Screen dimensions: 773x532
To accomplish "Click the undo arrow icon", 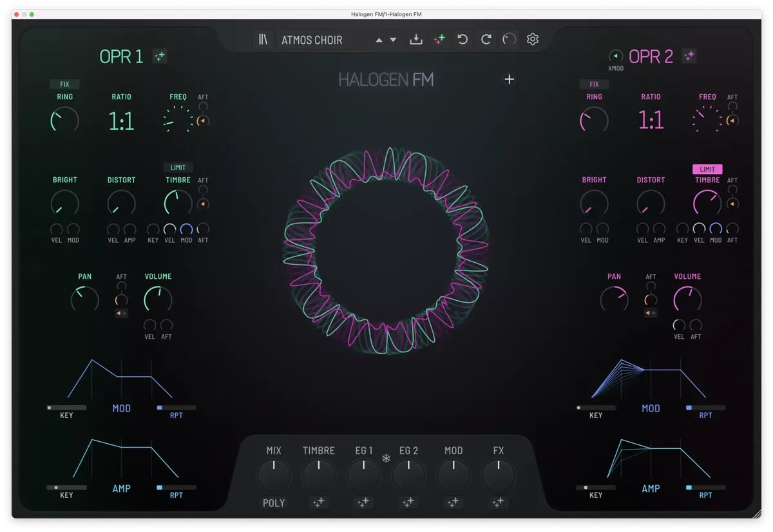I will 463,40.
